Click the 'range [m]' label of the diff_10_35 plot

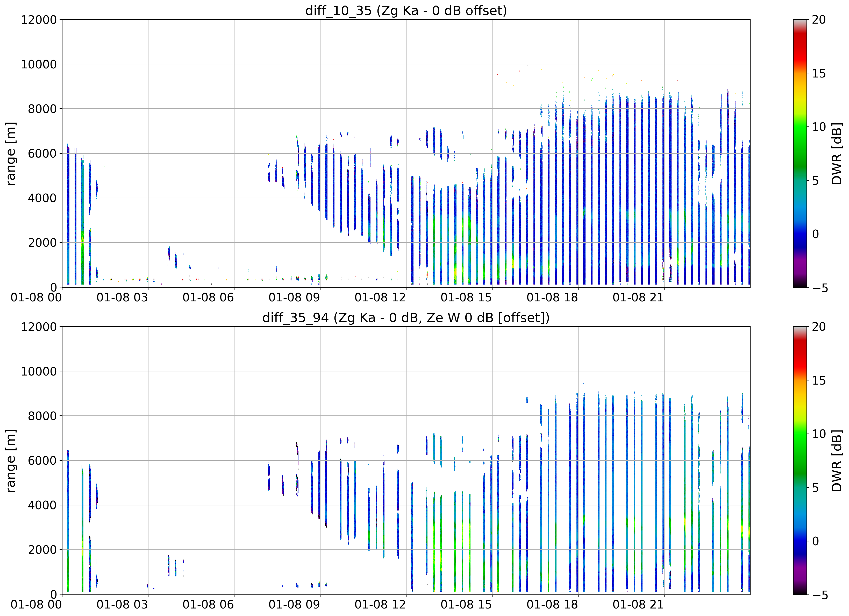pyautogui.click(x=10, y=153)
